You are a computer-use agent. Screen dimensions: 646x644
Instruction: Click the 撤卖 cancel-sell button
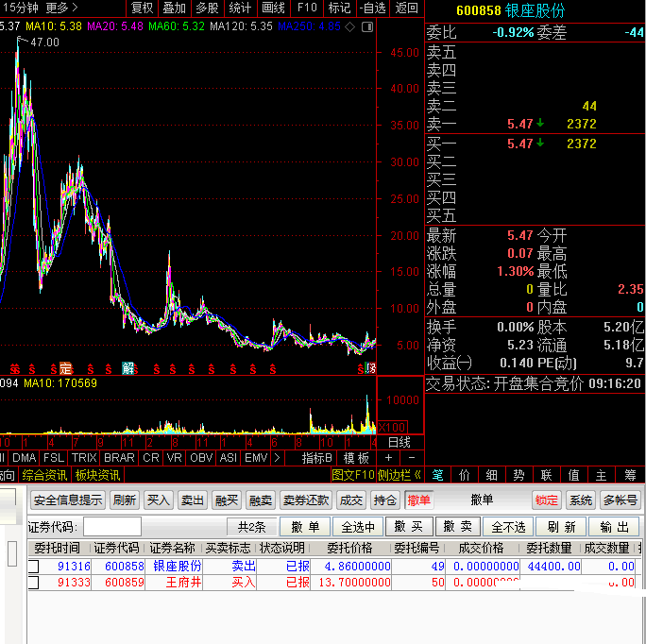click(458, 527)
